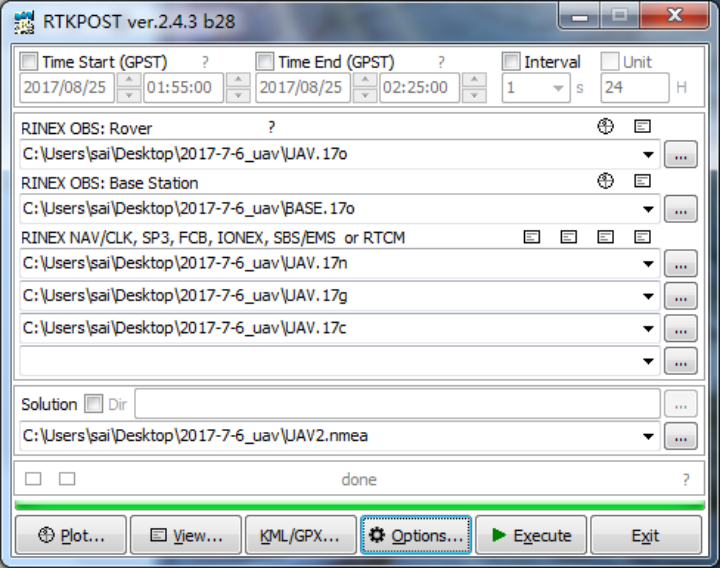Click the Time End time field 02:25:00
Image resolution: width=720 pixels, height=568 pixels.
(419, 87)
